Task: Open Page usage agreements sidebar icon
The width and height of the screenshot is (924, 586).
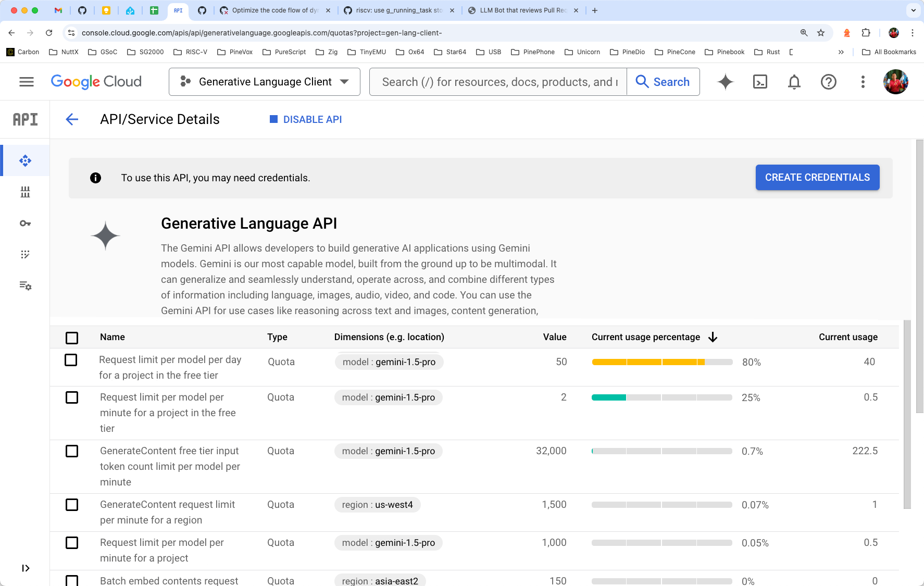Action: pos(25,286)
